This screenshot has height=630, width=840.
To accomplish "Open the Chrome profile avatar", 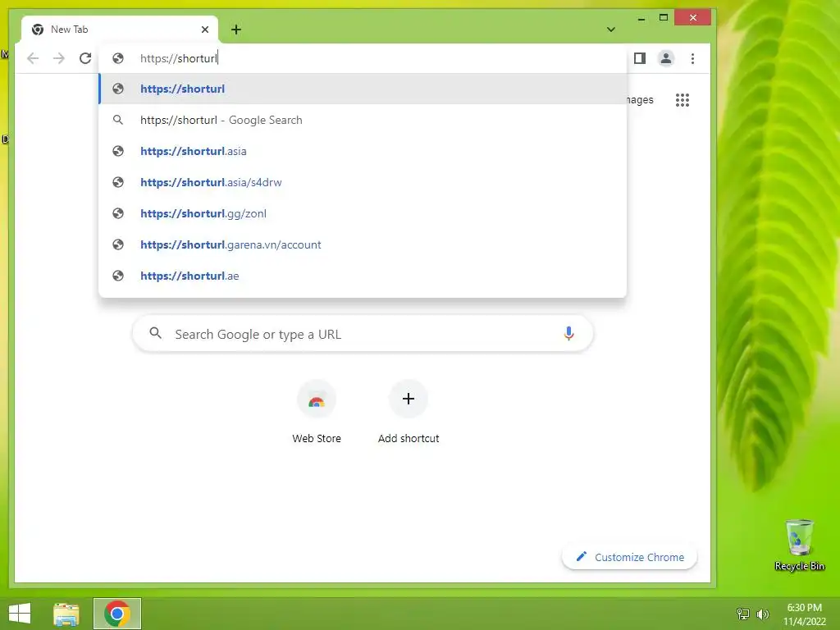I will click(666, 58).
